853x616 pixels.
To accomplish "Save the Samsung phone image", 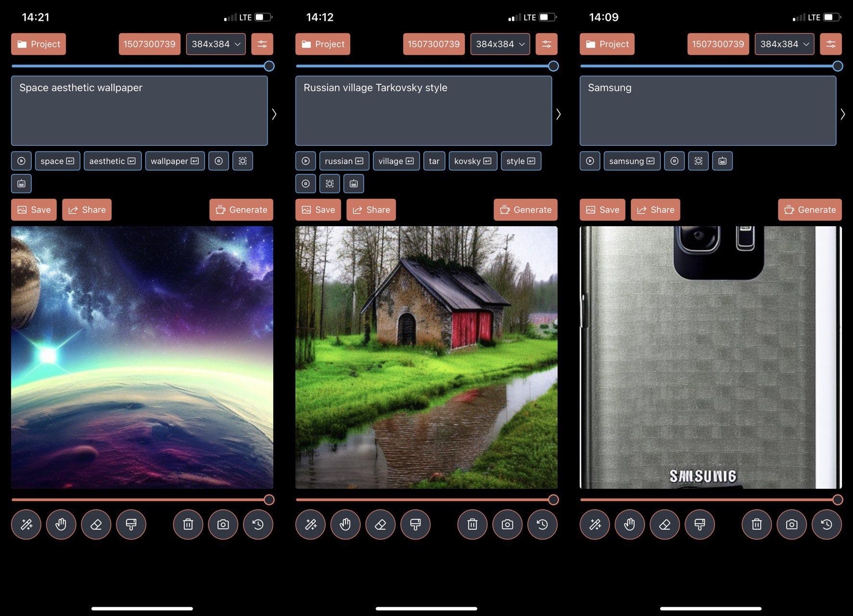I will pos(603,210).
